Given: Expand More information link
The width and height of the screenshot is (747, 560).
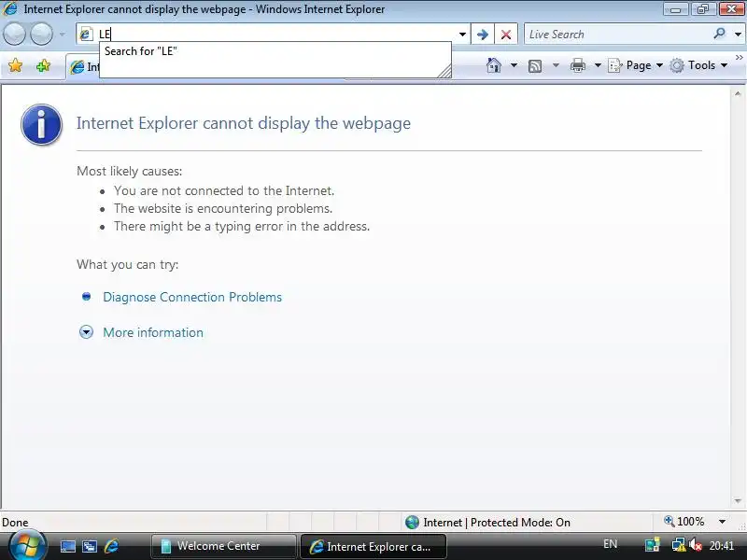Looking at the screenshot, I should pos(153,332).
